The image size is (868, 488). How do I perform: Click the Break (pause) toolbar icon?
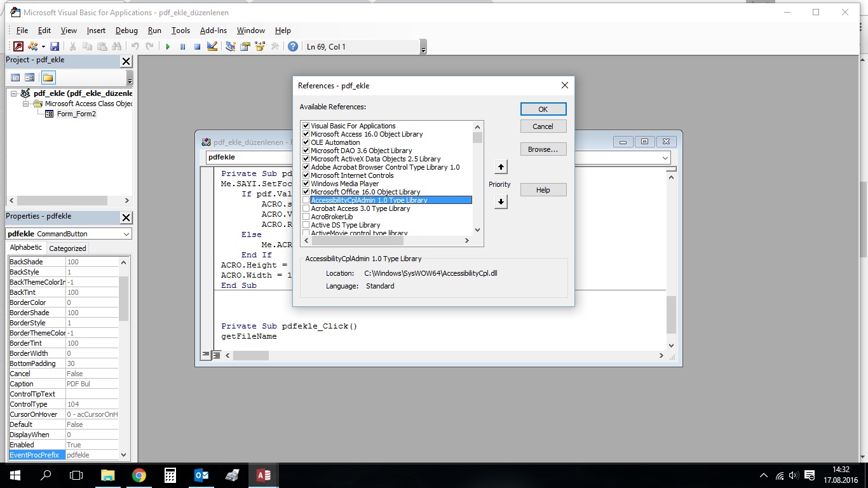tap(182, 46)
